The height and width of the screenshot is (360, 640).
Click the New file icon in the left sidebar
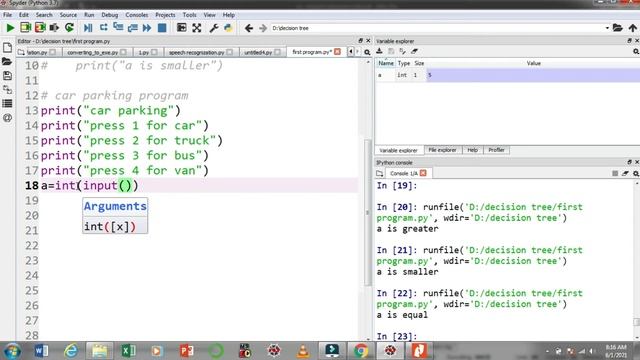[7, 48]
